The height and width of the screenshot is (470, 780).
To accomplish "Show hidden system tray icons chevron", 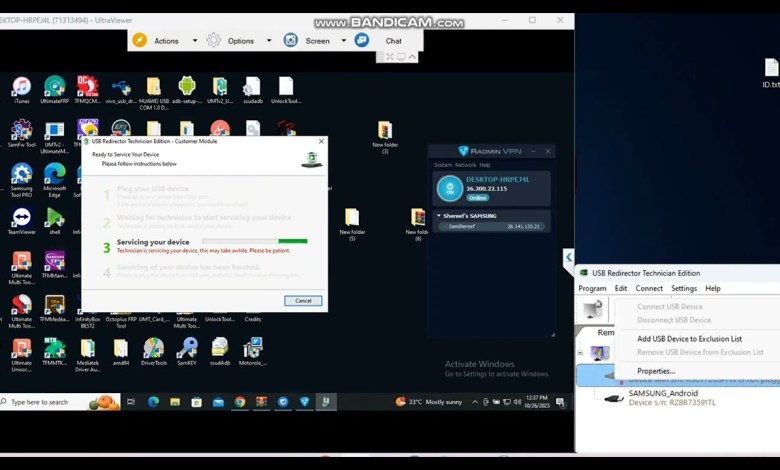I will pyautogui.click(x=475, y=402).
